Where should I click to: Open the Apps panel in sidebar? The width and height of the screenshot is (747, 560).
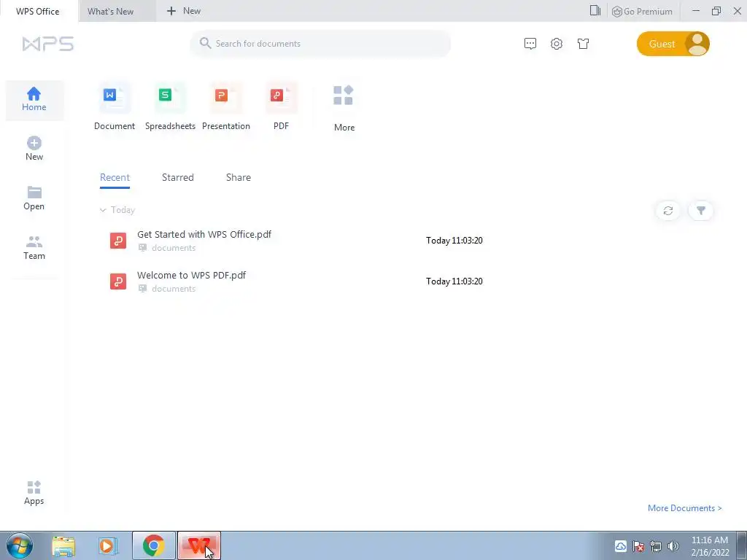34,493
